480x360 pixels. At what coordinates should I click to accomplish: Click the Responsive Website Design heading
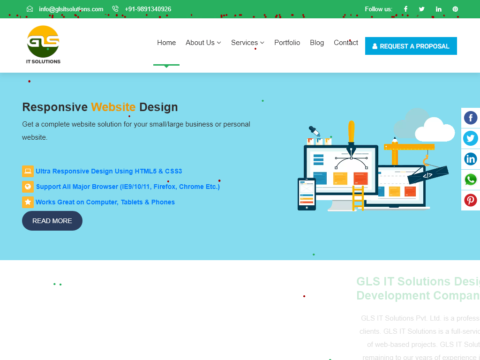[100, 107]
